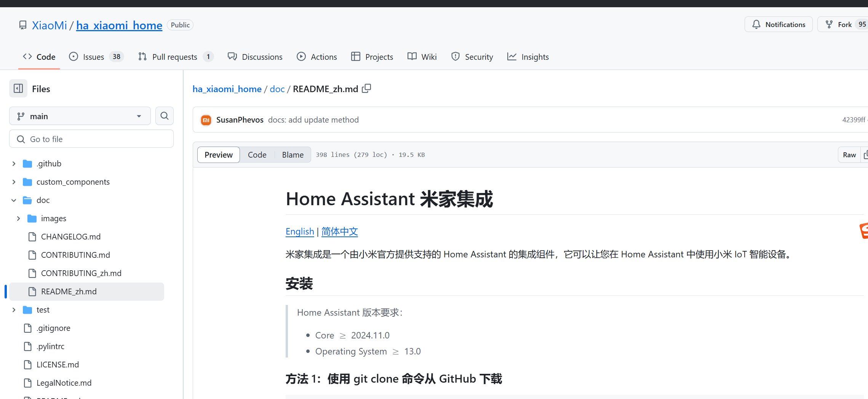The width and height of the screenshot is (868, 399).
Task: Expand the custom_components folder chevron
Action: [14, 182]
